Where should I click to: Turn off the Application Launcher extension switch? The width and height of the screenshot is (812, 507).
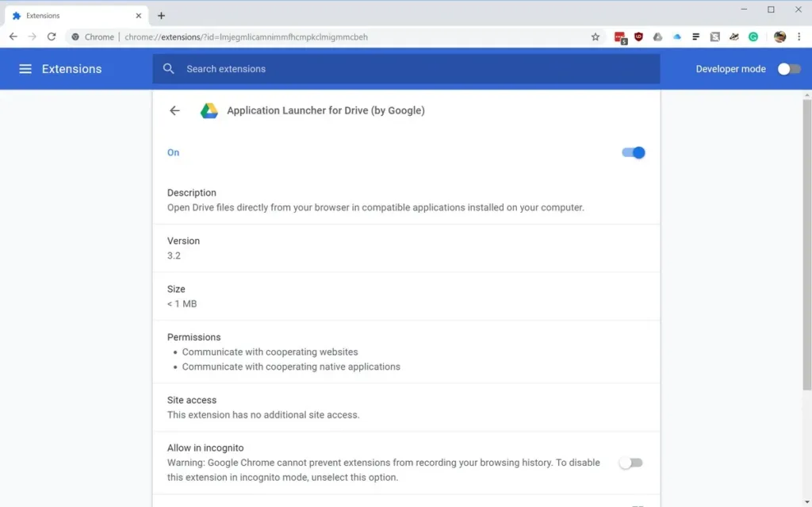tap(634, 152)
